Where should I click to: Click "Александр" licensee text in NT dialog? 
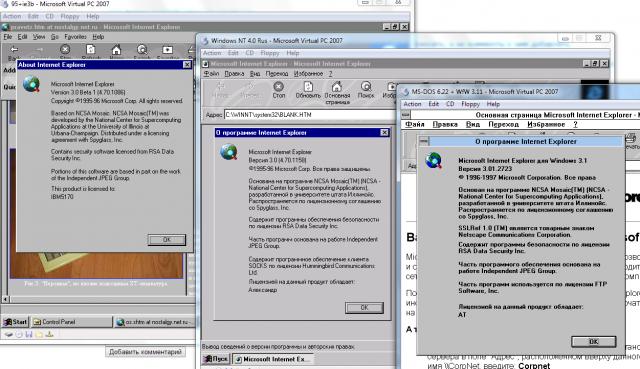(x=263, y=290)
